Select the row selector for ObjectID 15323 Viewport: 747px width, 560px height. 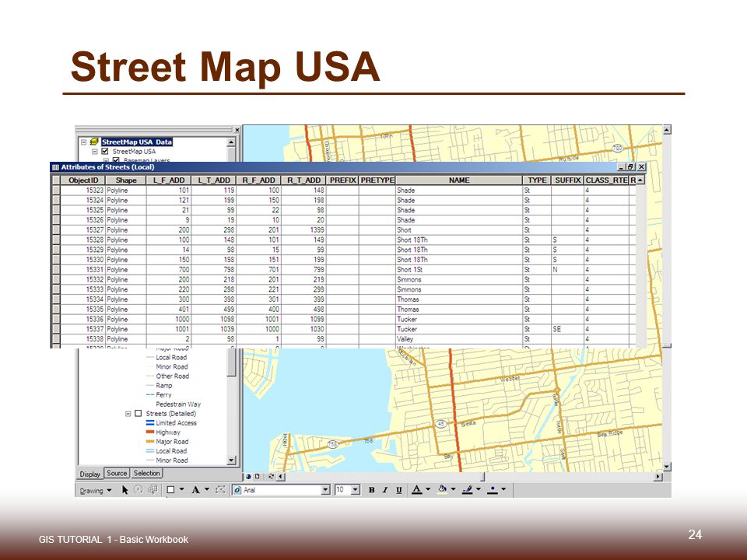tap(56, 191)
